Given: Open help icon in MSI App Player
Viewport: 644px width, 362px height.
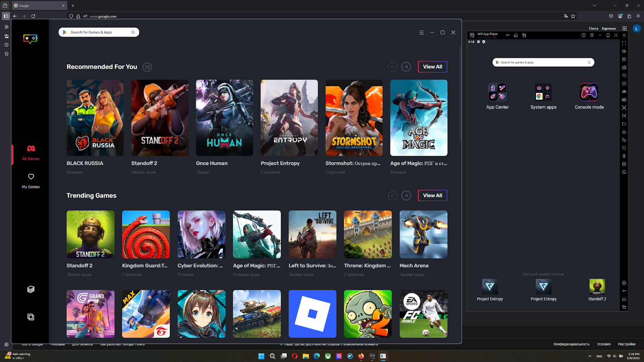Looking at the screenshot, I should (584, 35).
